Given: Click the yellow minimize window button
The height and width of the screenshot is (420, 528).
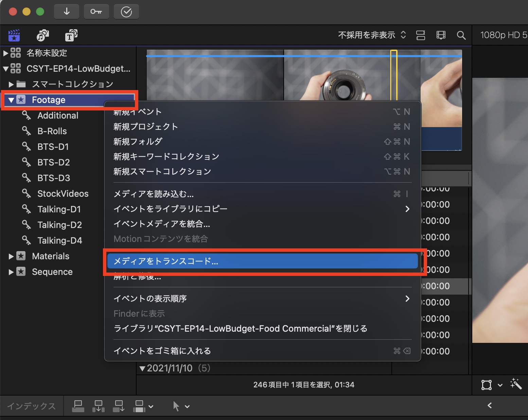Looking at the screenshot, I should [27, 12].
